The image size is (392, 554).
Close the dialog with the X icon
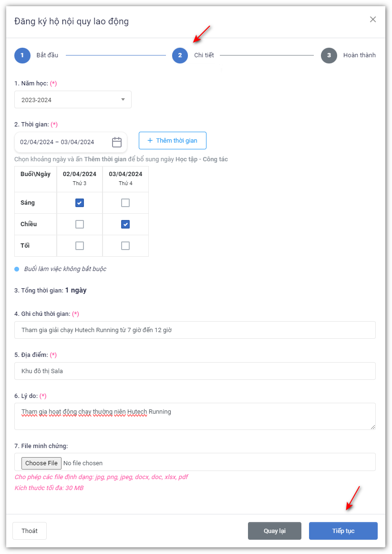click(x=373, y=20)
